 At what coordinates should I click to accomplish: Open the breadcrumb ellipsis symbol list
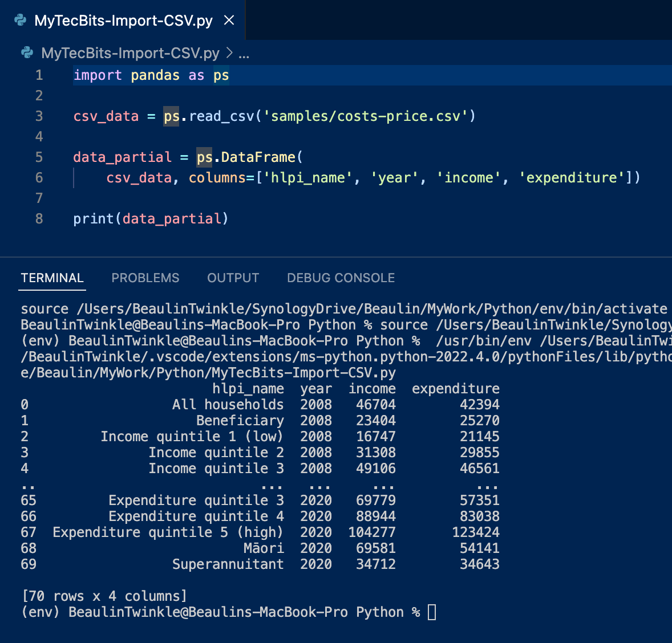click(x=244, y=54)
